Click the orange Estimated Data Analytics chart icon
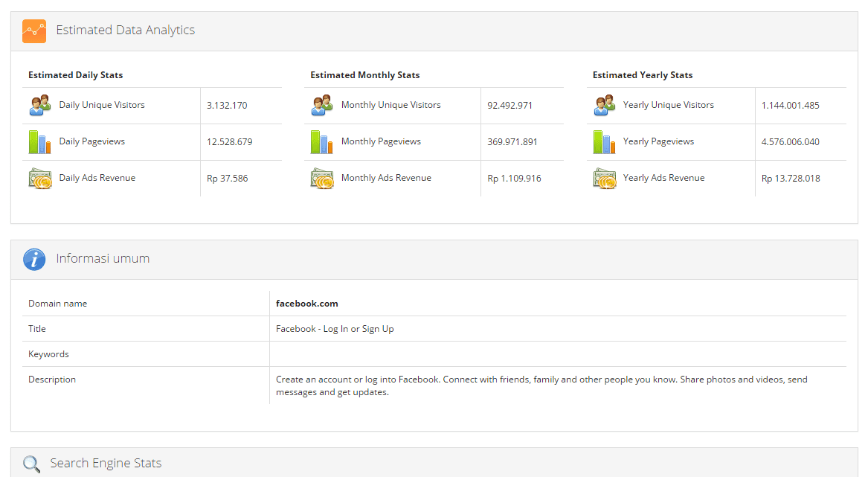 tap(34, 31)
